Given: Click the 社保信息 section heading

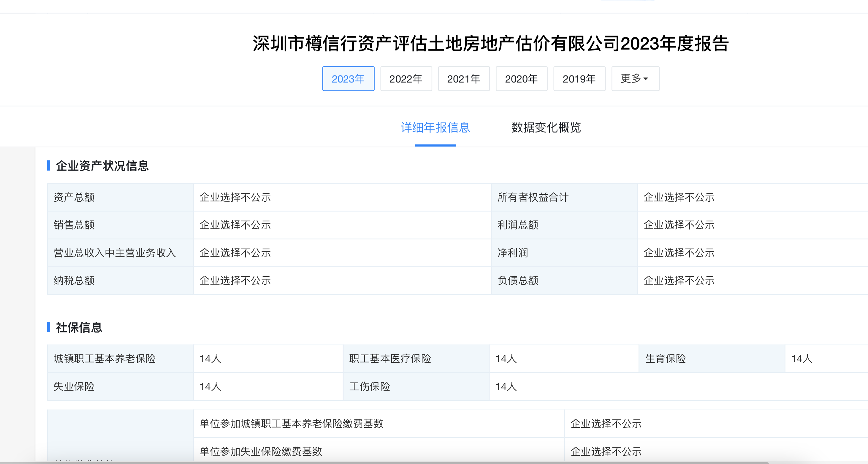Looking at the screenshot, I should [x=79, y=327].
